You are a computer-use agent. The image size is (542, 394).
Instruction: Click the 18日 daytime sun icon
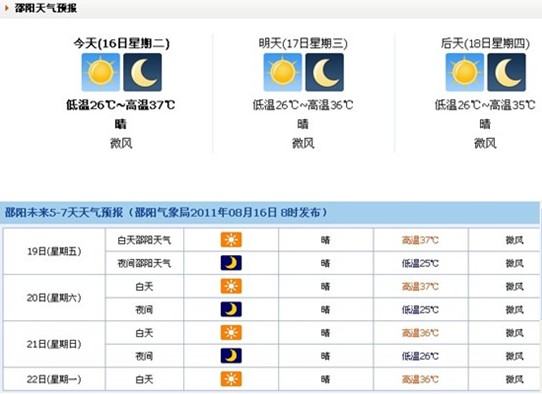coord(465,72)
